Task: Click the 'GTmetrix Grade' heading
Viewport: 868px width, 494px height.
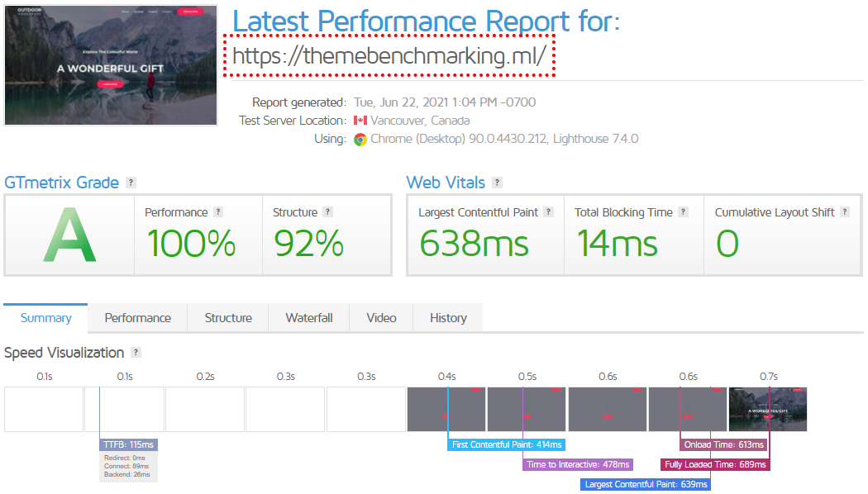Action: pos(61,183)
